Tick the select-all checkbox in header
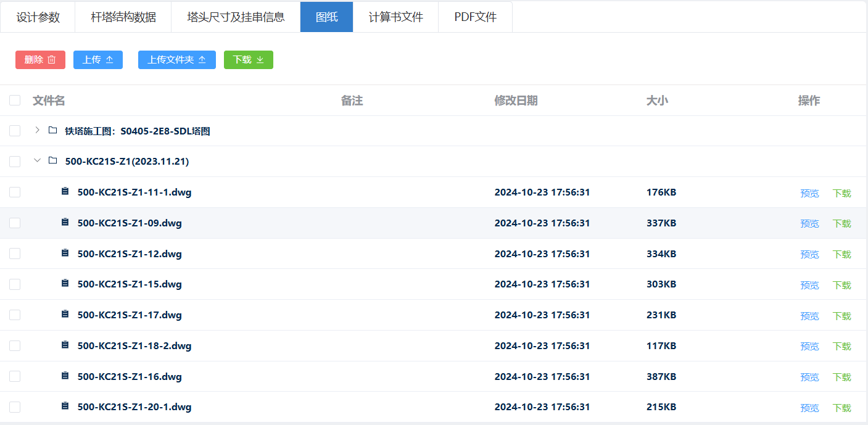The height and width of the screenshot is (425, 868). tap(15, 100)
